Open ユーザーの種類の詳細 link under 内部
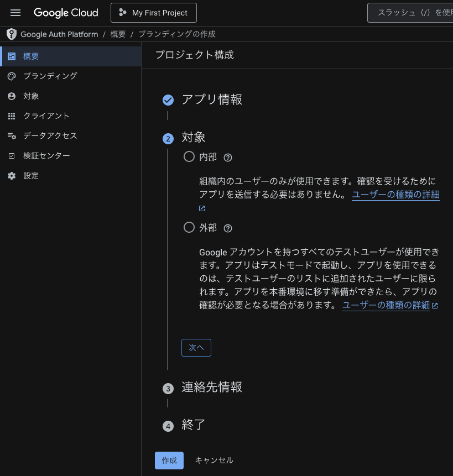Viewport: 453px width, 476px height. (395, 195)
